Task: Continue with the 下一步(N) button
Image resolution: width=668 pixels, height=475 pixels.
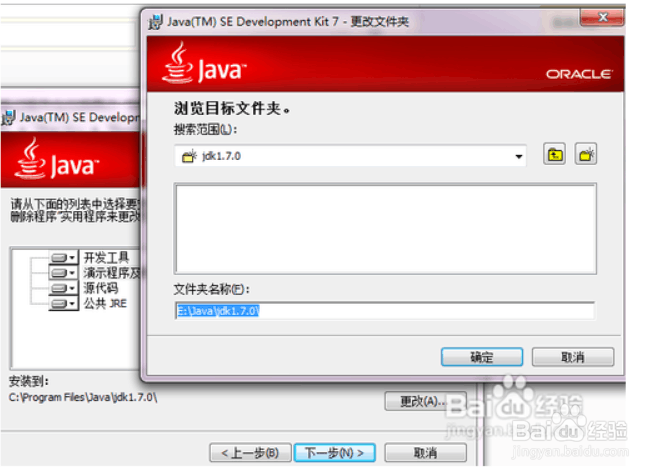Action: click(x=334, y=452)
